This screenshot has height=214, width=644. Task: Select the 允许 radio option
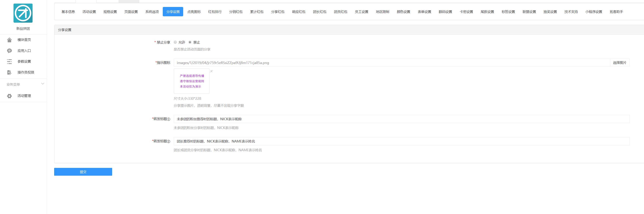(x=175, y=42)
